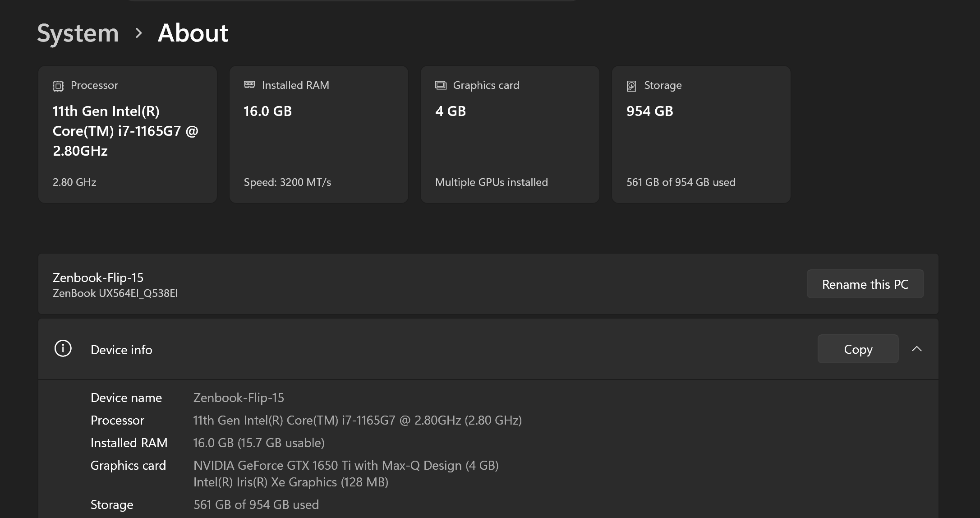Select the "16.0 GB" RAM value
The width and height of the screenshot is (980, 518).
click(x=267, y=111)
